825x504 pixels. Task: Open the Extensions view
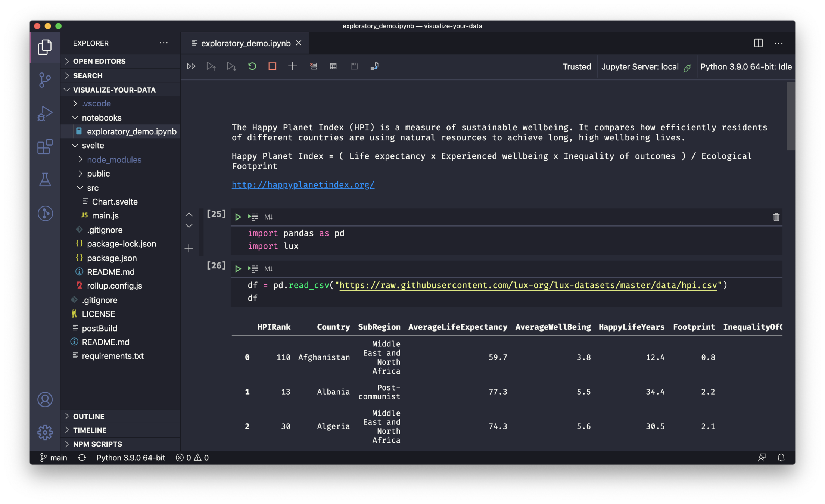[45, 147]
